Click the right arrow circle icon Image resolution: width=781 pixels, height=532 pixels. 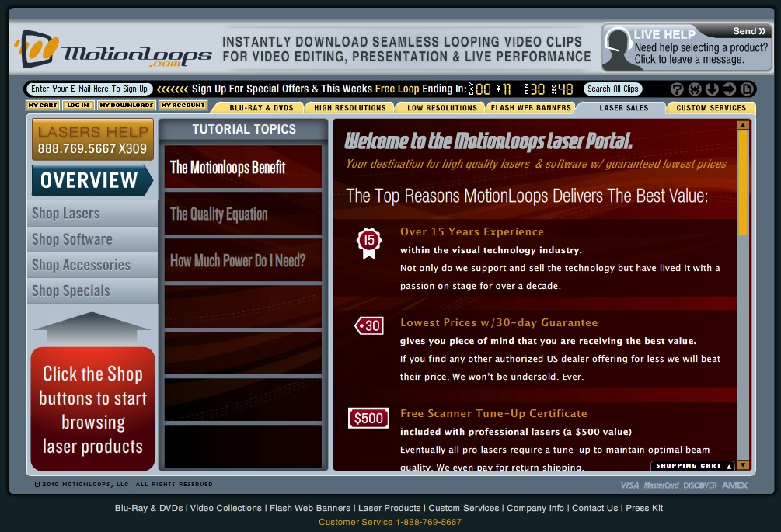pyautogui.click(x=729, y=89)
